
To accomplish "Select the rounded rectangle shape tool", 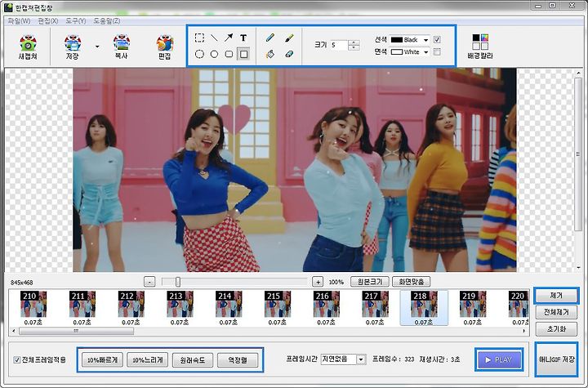I will 229,54.
